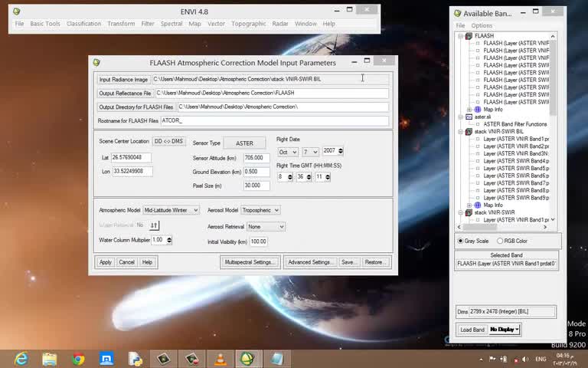
Task: Click the Ground Elevation input field
Action: click(x=256, y=172)
